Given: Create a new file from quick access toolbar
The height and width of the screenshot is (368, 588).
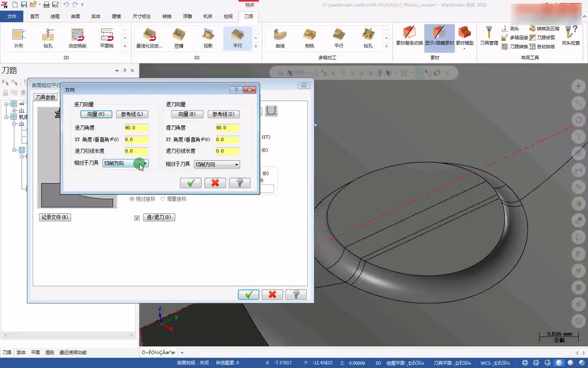Looking at the screenshot, I should click(15, 5).
